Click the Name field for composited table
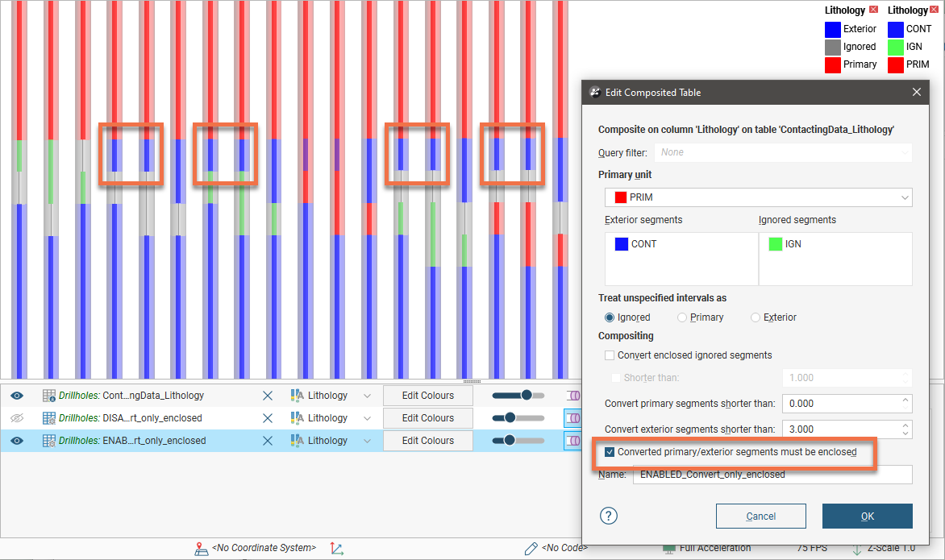 [x=772, y=475]
